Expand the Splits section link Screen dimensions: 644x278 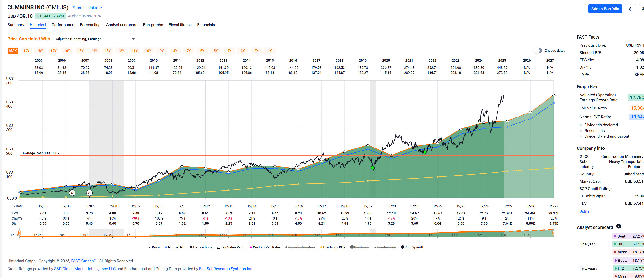(x=585, y=211)
